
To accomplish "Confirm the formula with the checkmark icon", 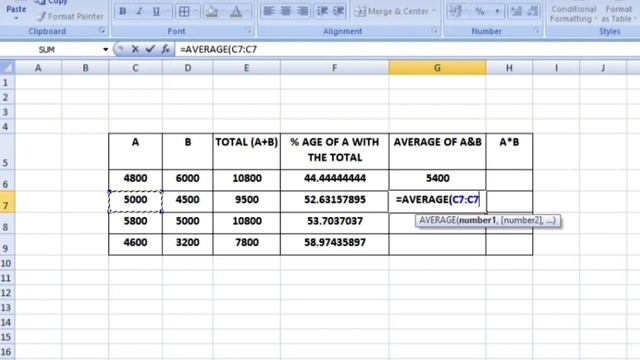I will click(x=150, y=49).
